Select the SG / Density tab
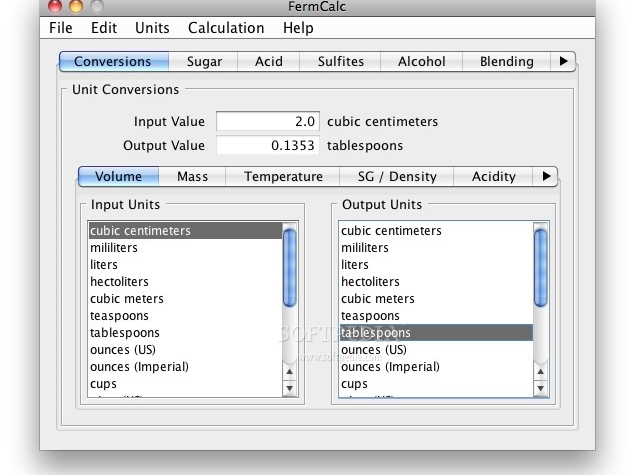635x475 pixels. tap(397, 176)
